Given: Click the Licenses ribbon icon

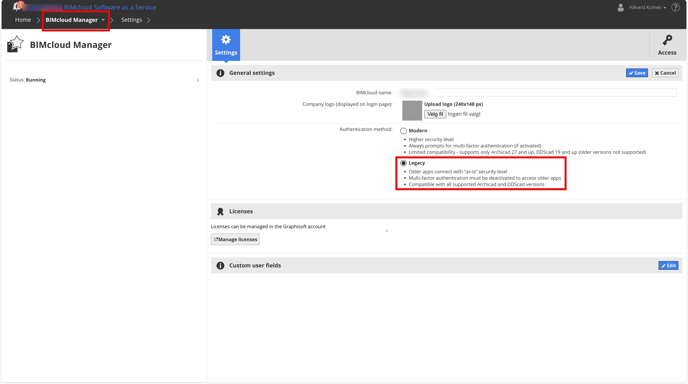Looking at the screenshot, I should click(x=220, y=212).
